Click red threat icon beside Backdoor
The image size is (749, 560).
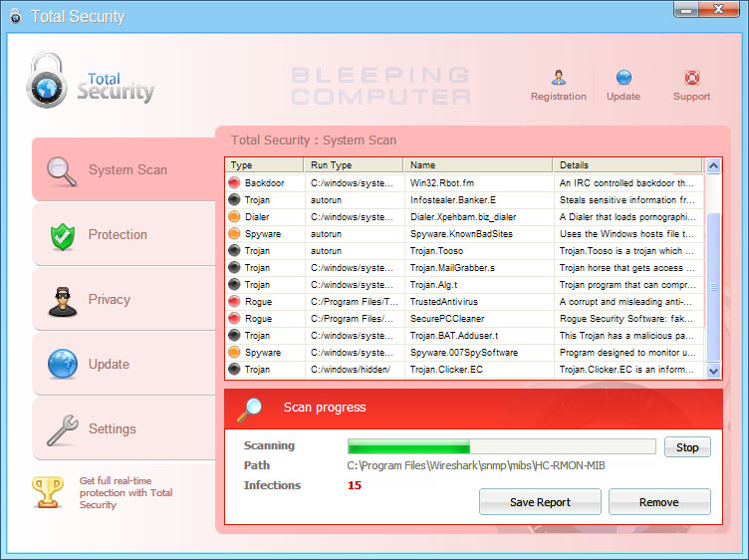pyautogui.click(x=234, y=182)
